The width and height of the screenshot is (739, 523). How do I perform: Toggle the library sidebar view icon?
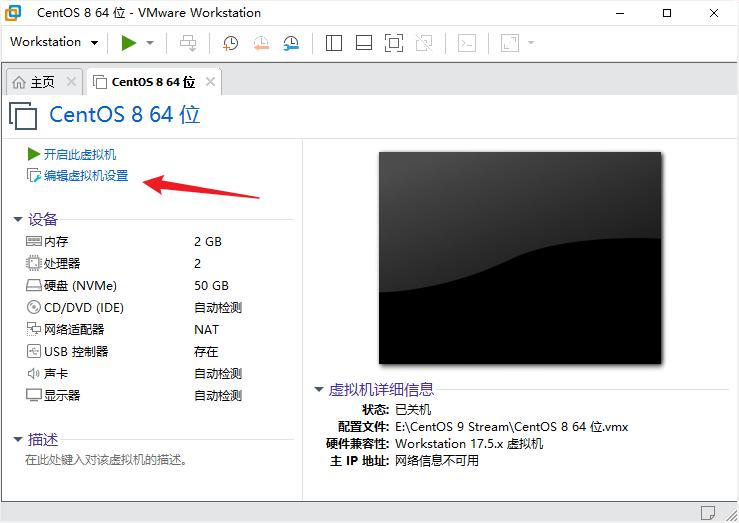pos(334,43)
